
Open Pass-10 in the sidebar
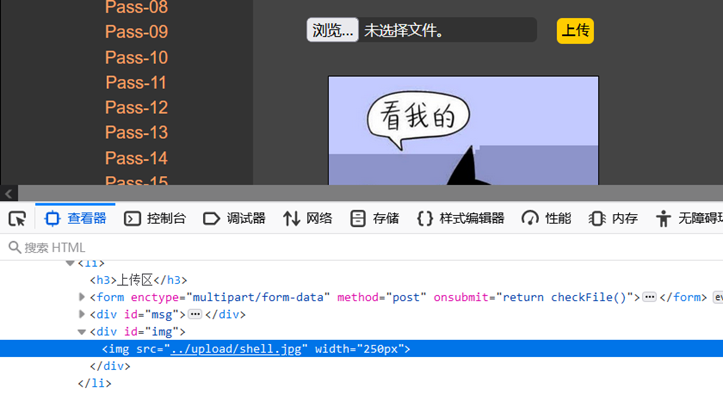coord(136,58)
